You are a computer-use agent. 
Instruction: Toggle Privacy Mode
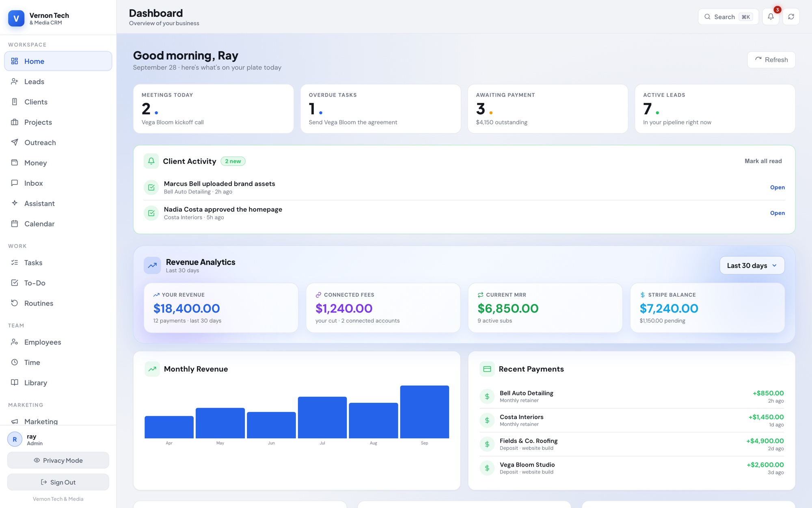click(58, 460)
